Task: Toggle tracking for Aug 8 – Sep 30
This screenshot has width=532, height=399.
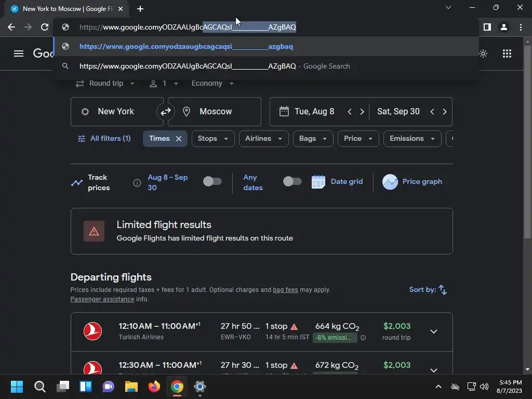Action: coord(212,181)
